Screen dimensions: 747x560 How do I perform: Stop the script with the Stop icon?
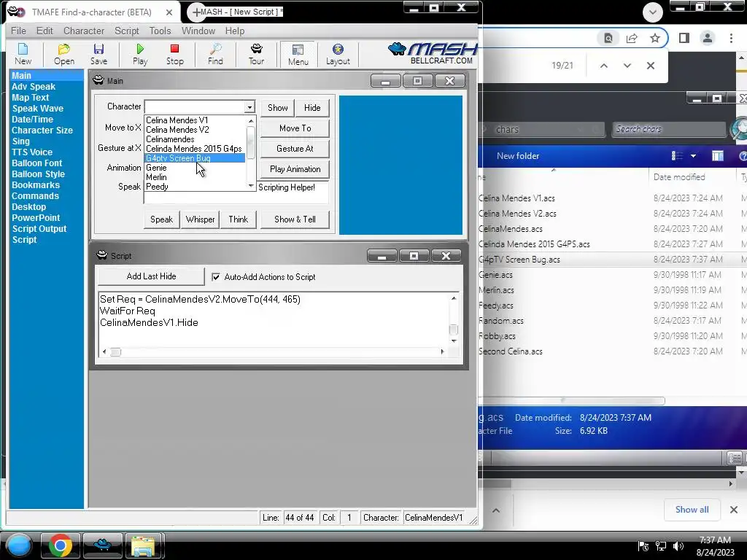(x=175, y=54)
